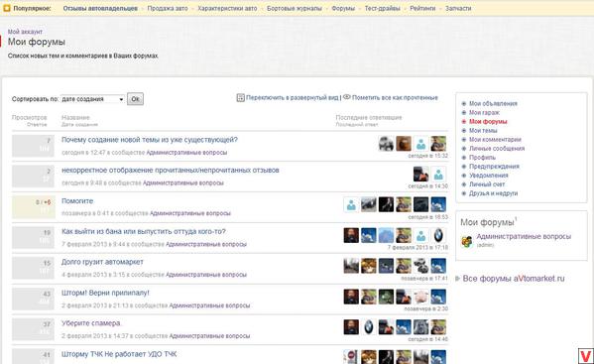
Task: Click last avatar in 'Почему создание' row
Action: pos(438,144)
